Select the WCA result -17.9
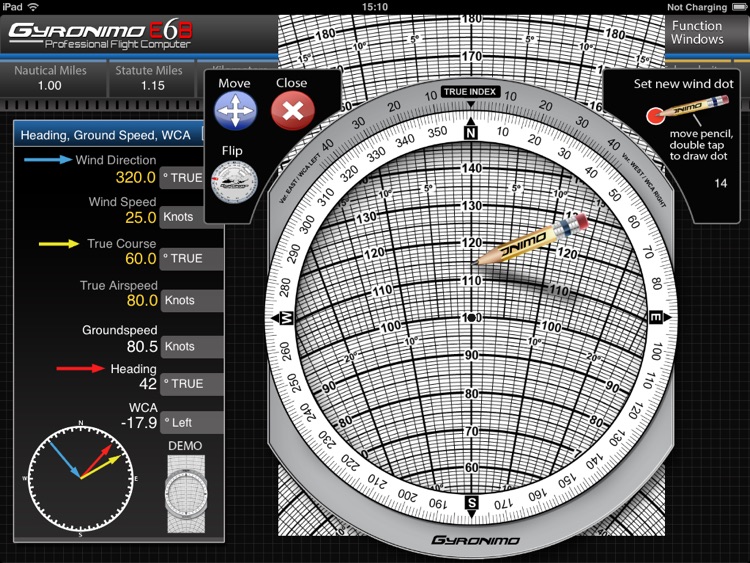Image resolution: width=750 pixels, height=563 pixels. coord(139,423)
